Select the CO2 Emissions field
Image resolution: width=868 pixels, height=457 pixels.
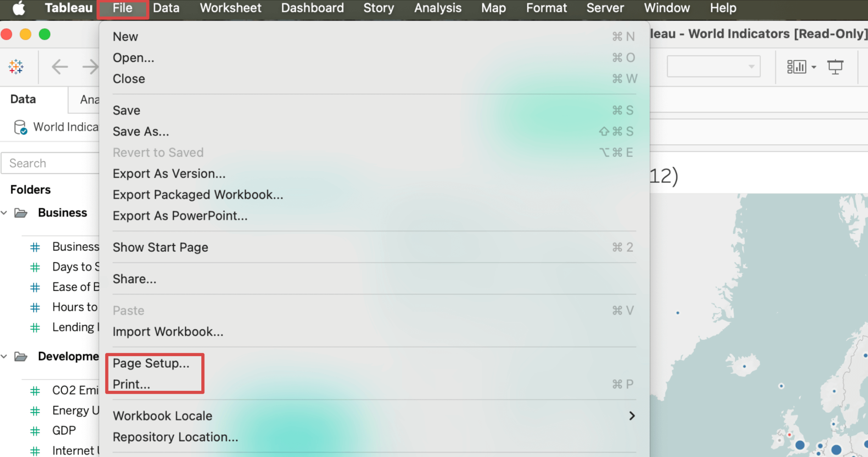(x=75, y=390)
